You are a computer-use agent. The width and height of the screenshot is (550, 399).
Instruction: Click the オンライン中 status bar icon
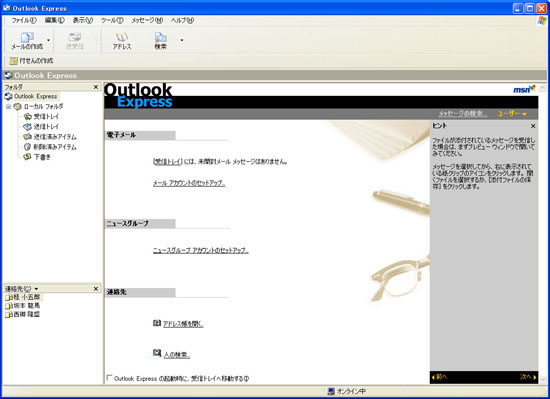click(331, 391)
